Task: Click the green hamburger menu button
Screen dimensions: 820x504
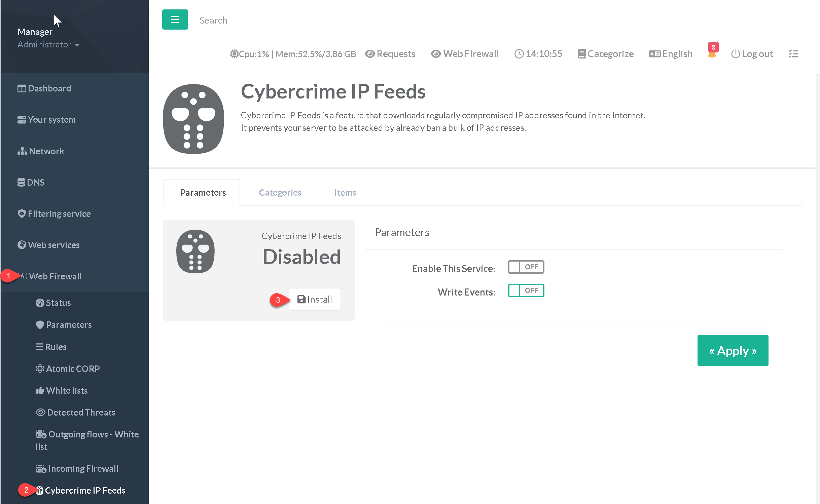Action: (x=175, y=20)
